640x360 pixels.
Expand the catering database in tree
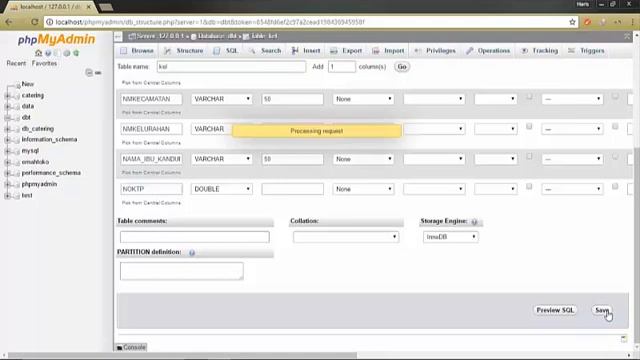7,96
